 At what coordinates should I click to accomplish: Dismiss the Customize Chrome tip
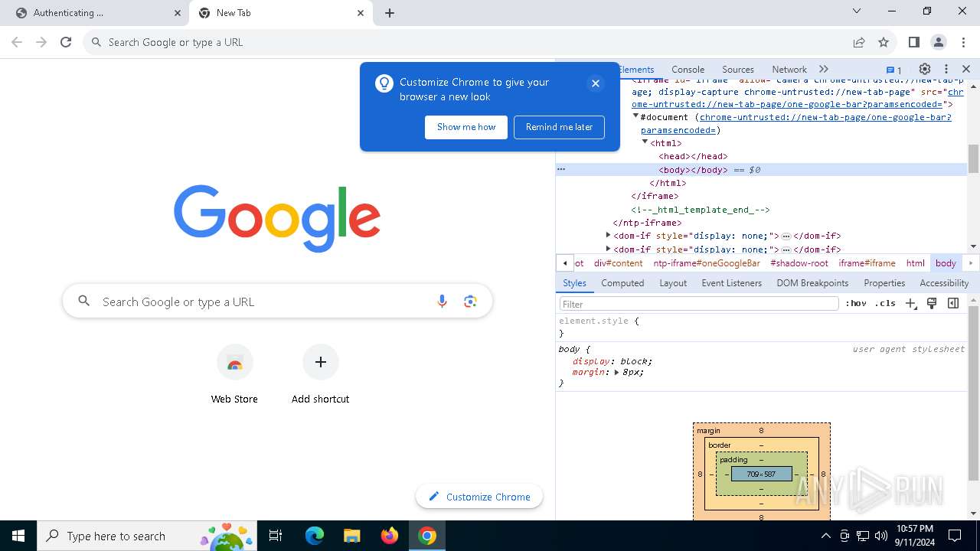click(596, 83)
